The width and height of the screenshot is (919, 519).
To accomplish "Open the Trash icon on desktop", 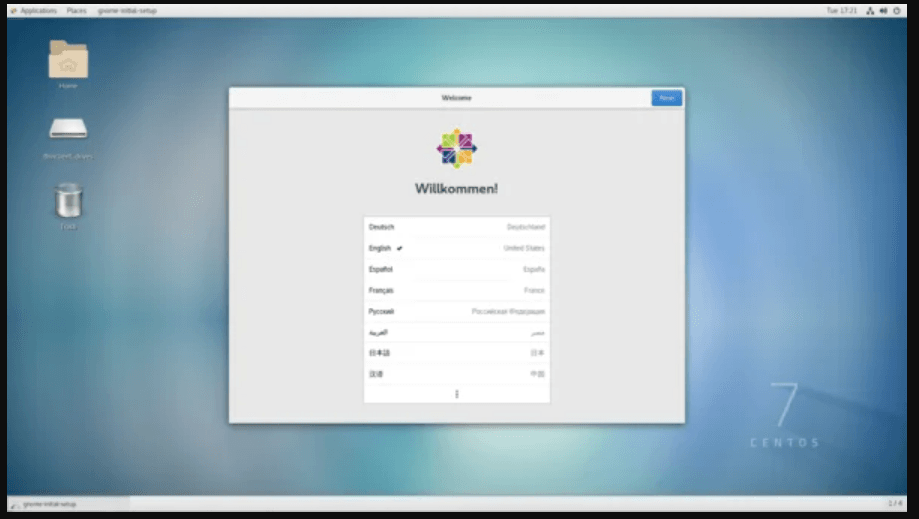I will [68, 200].
